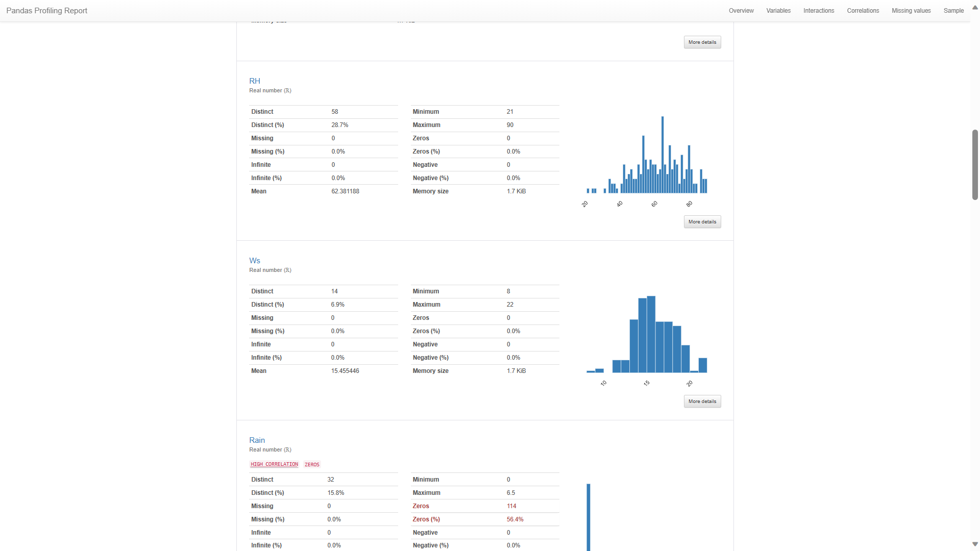Click the RH variable heading link
The width and height of the screenshot is (980, 551).
point(255,81)
